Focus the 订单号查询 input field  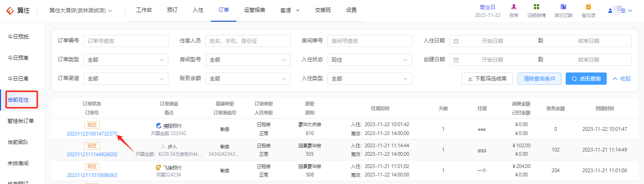pos(126,41)
